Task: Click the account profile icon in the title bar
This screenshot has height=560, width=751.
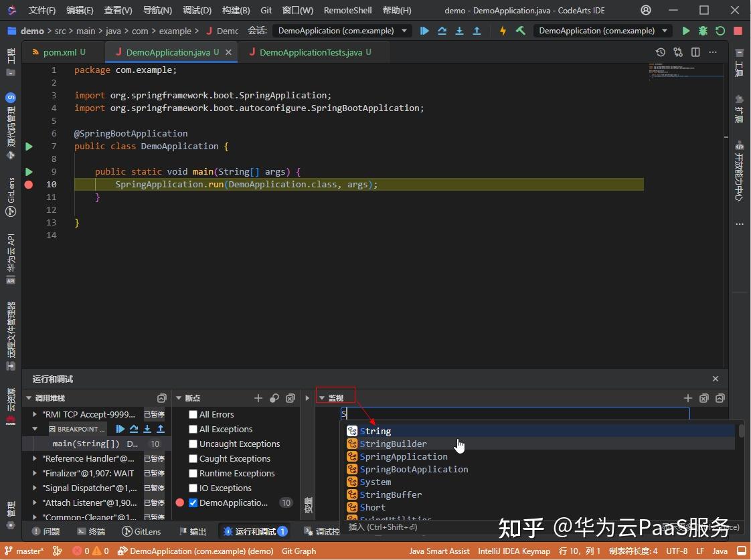Action: [x=646, y=10]
